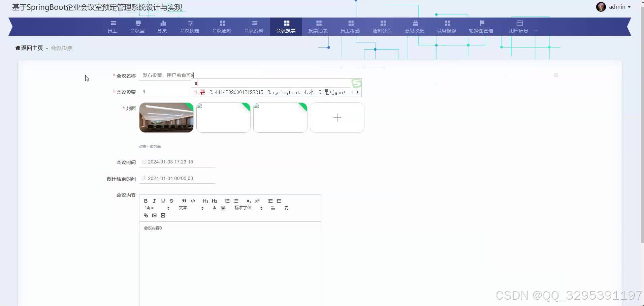The width and height of the screenshot is (644, 306).
Task: Insert a hyperlink in the editor
Action: coord(146,215)
